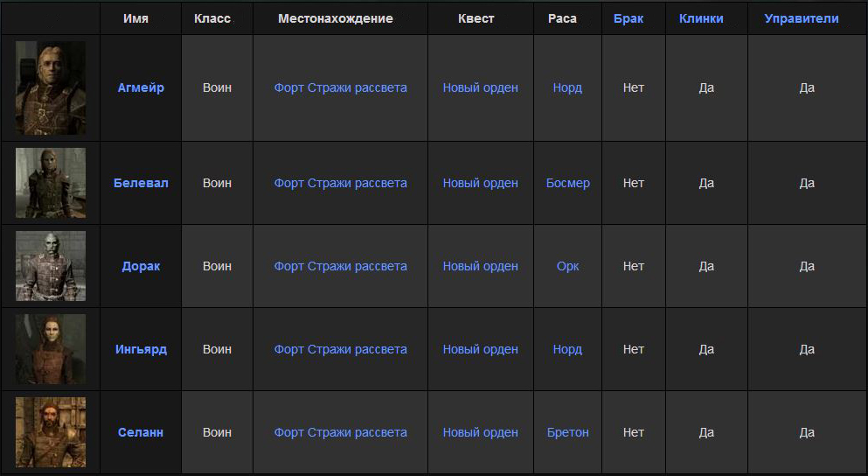The height and width of the screenshot is (476, 868).
Task: Open Форт Стражи рассвета in Дорак's row
Action: [340, 266]
